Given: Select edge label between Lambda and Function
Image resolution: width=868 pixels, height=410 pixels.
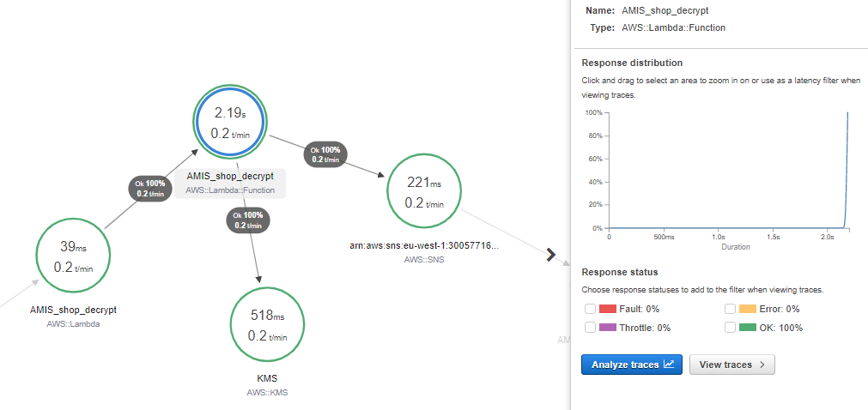Looking at the screenshot, I should 150,188.
